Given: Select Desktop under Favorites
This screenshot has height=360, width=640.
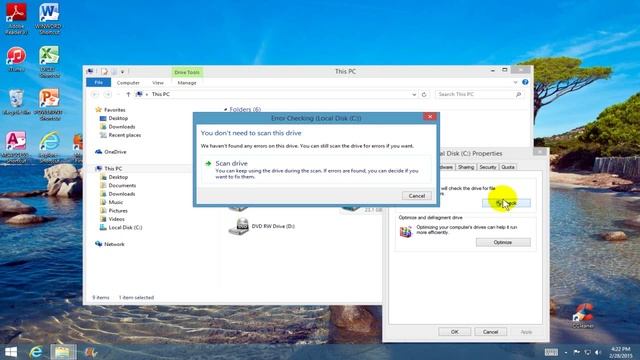Looking at the screenshot, I should 118,118.
